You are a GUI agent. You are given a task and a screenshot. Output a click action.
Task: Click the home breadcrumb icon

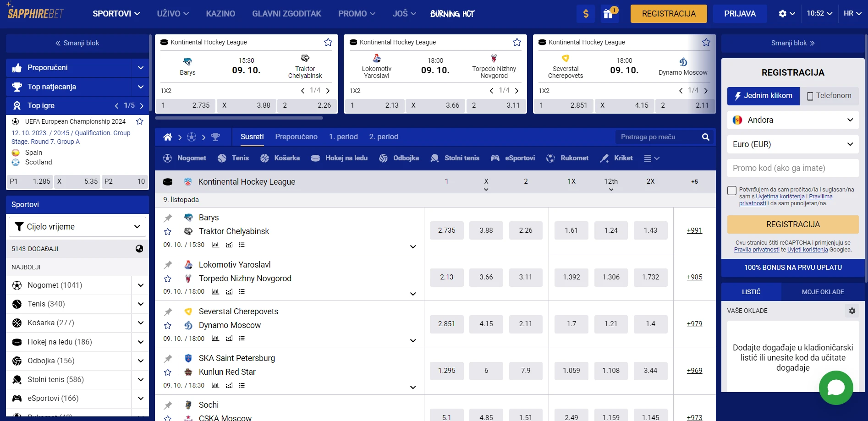(168, 137)
